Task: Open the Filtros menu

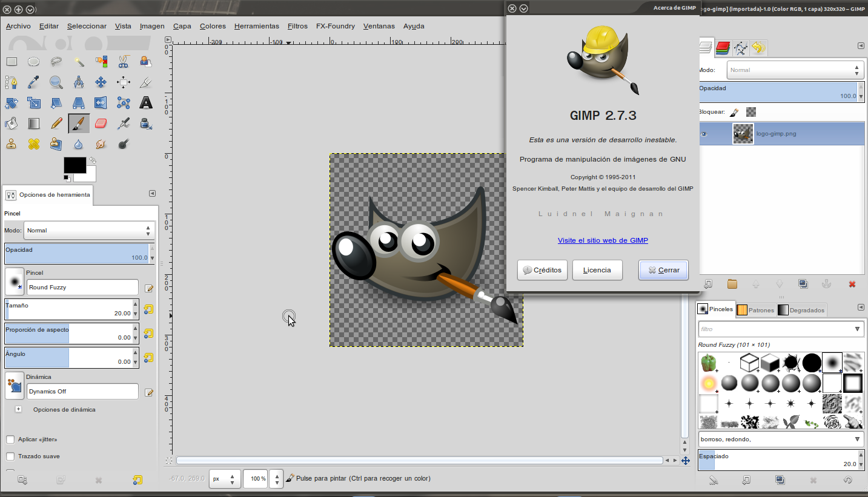Action: pos(297,26)
